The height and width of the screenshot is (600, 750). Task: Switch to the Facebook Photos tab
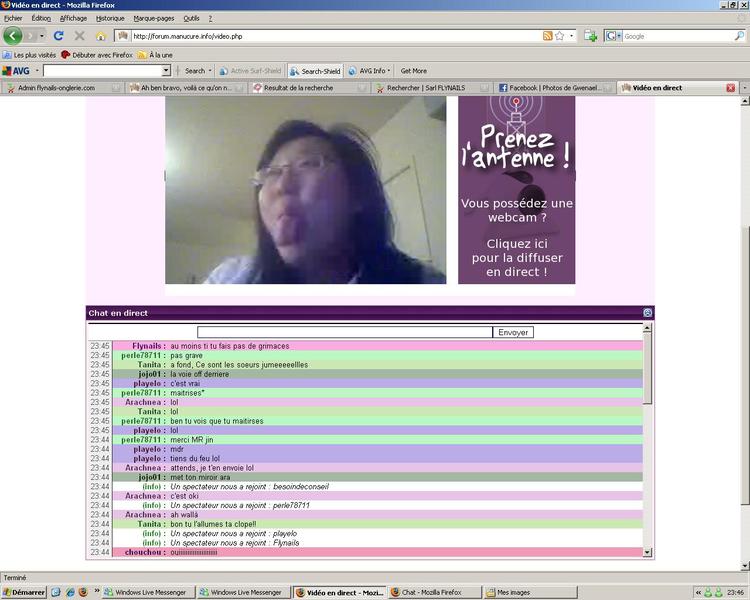(x=550, y=88)
